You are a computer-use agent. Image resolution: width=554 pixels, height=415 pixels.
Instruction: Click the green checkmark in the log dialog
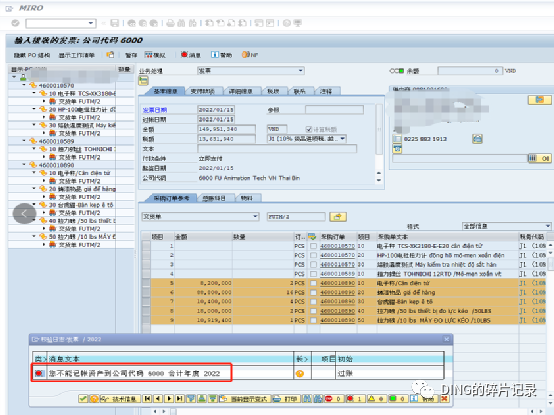click(x=83, y=398)
